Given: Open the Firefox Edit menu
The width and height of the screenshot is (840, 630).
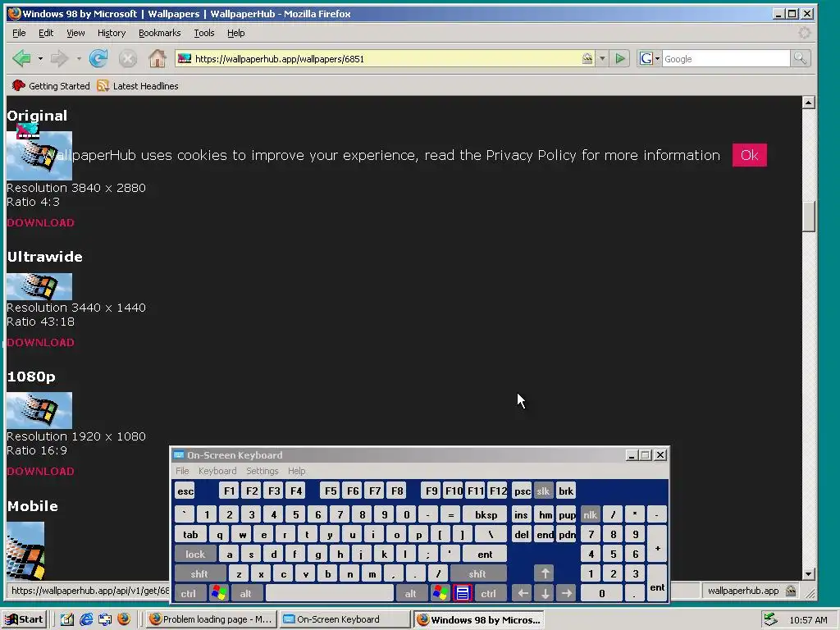Looking at the screenshot, I should click(x=46, y=33).
